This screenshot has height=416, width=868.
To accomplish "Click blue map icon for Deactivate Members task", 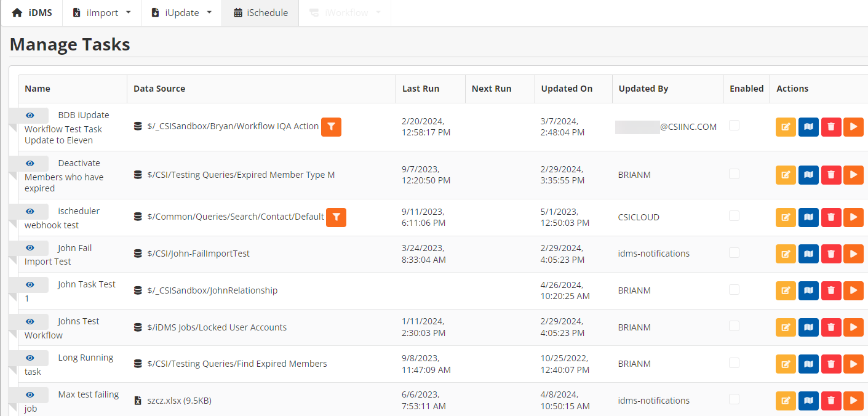I will coord(808,175).
